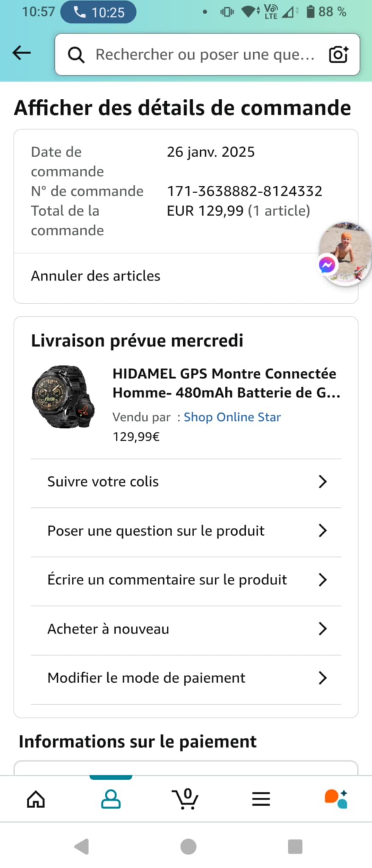Image resolution: width=372 pixels, height=868 pixels.
Task: Open the shopping cart icon
Action: pyautogui.click(x=185, y=799)
